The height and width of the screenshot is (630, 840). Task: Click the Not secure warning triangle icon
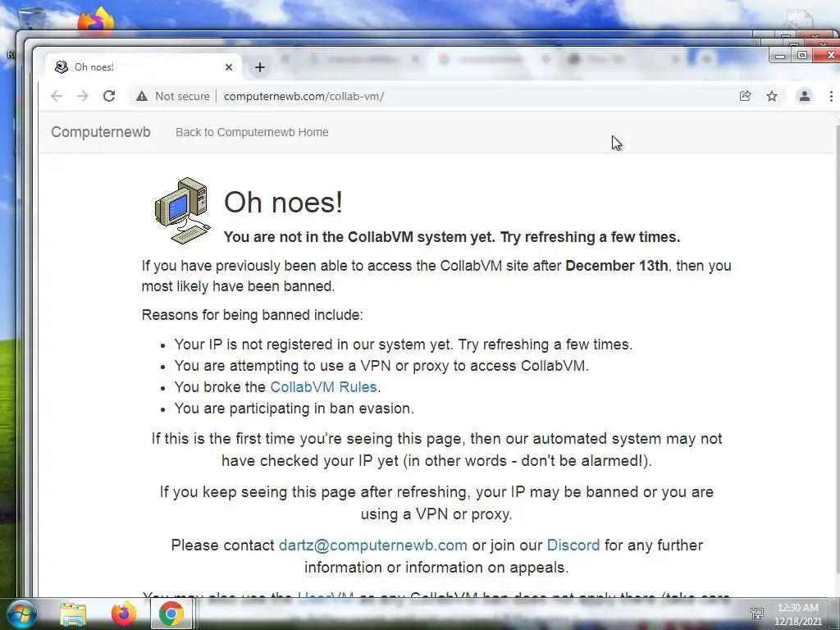click(141, 96)
